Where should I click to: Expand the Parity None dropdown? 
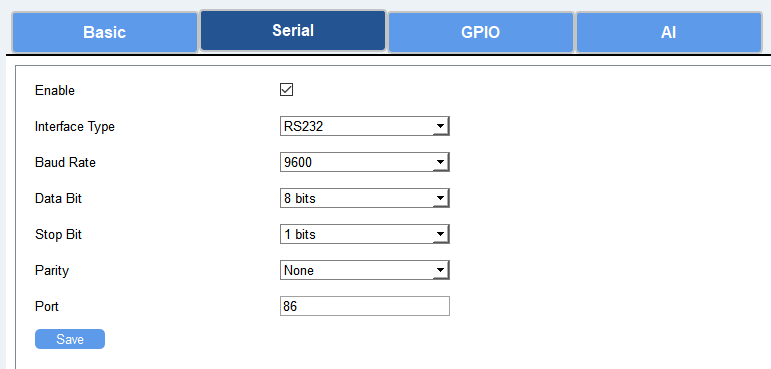coord(365,270)
